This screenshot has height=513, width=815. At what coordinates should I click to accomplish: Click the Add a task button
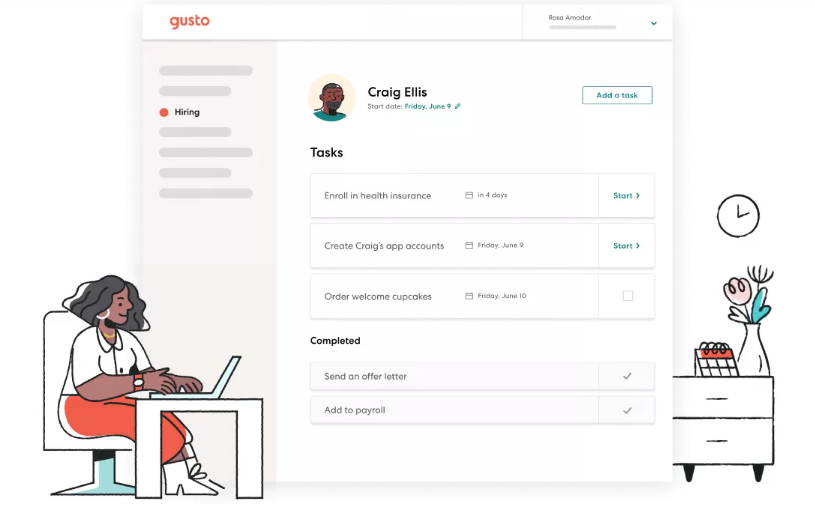pos(617,95)
